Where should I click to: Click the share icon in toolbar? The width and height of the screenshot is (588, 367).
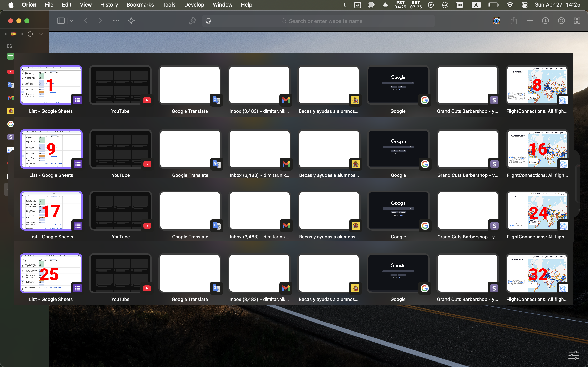[x=514, y=21]
